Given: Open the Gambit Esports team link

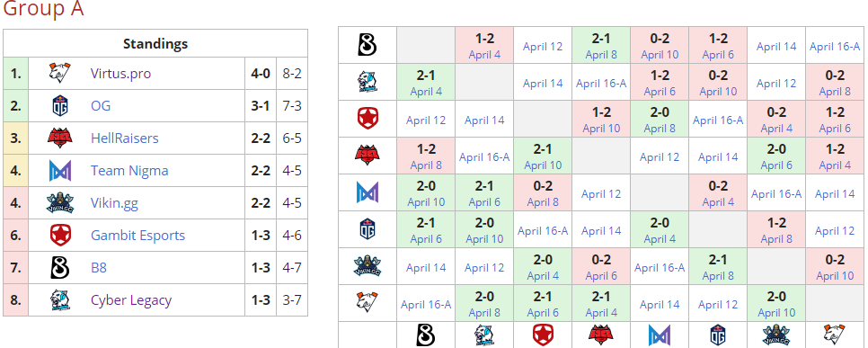Looking at the screenshot, I should tap(137, 236).
